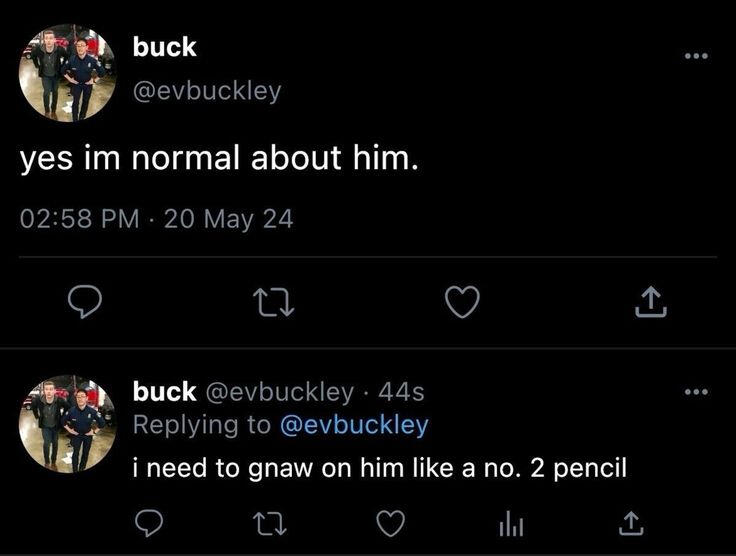Share the main tweet via share icon

651,302
